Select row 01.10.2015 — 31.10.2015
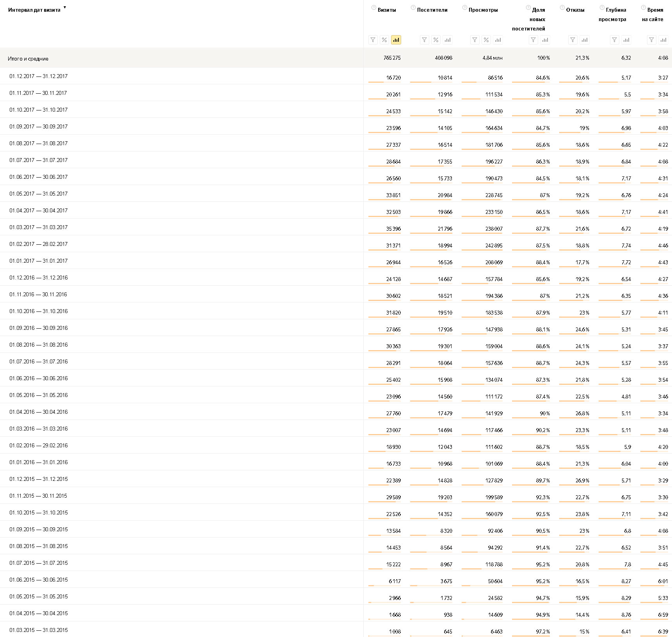 click(x=39, y=512)
